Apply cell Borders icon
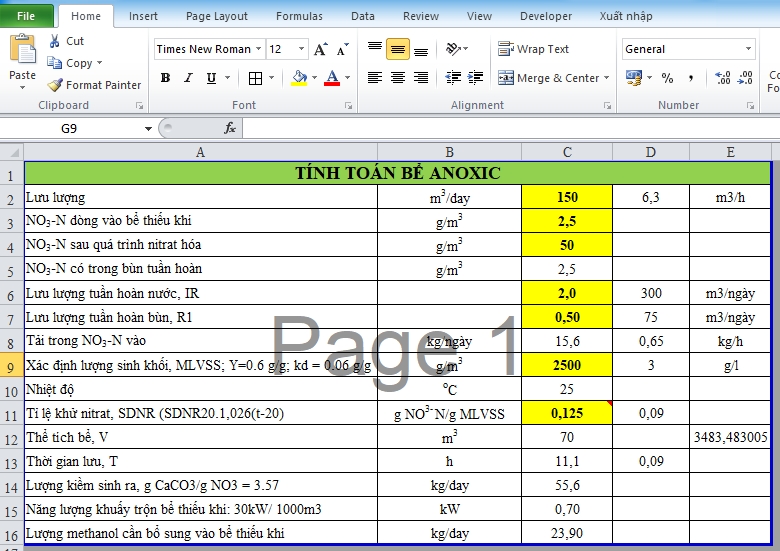Screen dimensions: 780x551 click(x=255, y=78)
